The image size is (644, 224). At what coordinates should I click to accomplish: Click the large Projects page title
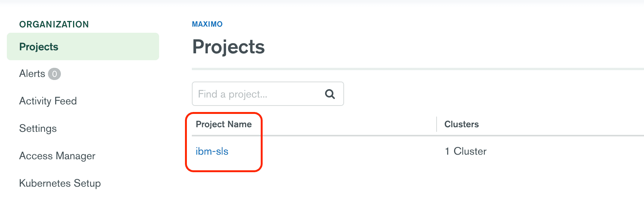(x=228, y=47)
